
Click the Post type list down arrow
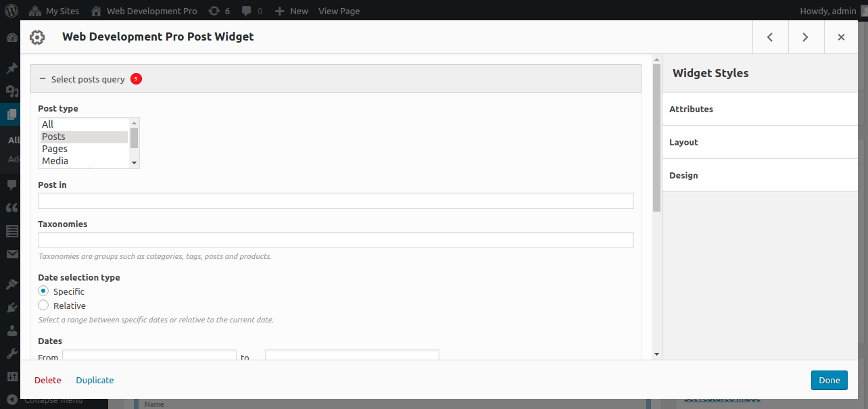coord(134,163)
